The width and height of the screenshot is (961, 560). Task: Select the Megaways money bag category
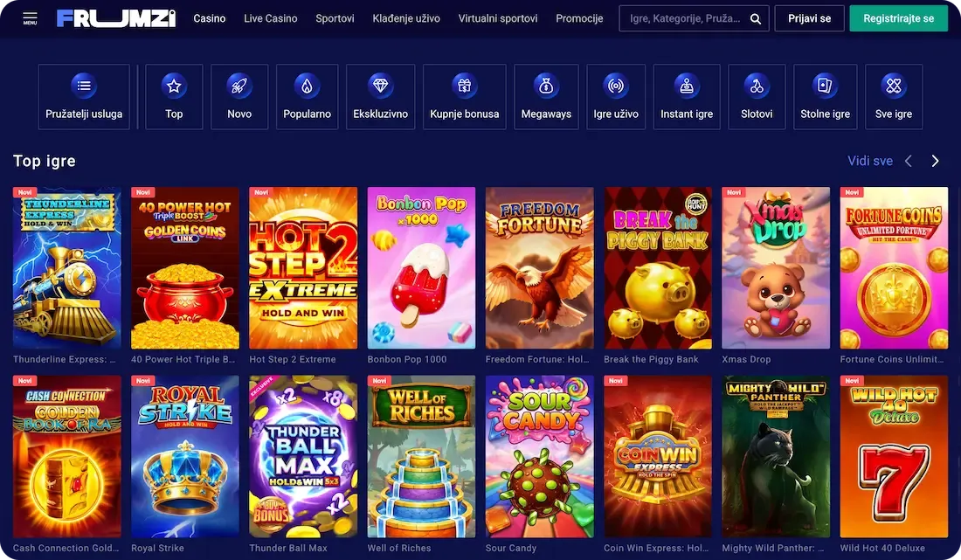pos(546,97)
